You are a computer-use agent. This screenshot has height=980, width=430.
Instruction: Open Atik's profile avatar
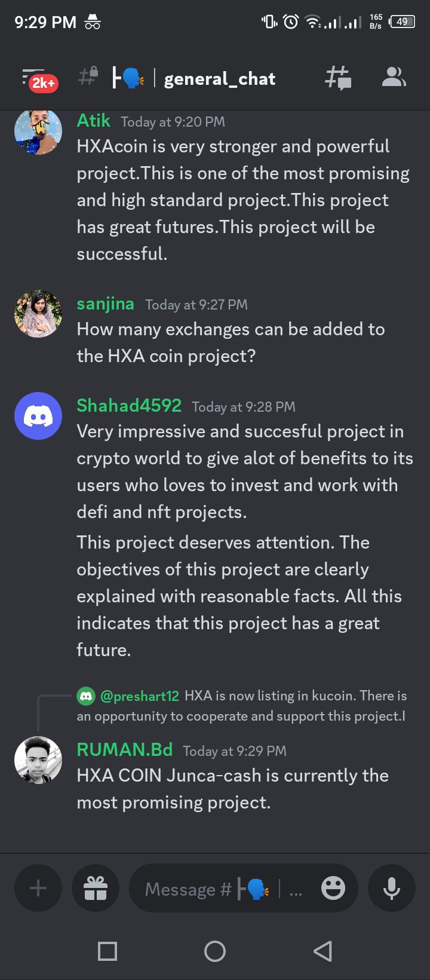tap(38, 131)
